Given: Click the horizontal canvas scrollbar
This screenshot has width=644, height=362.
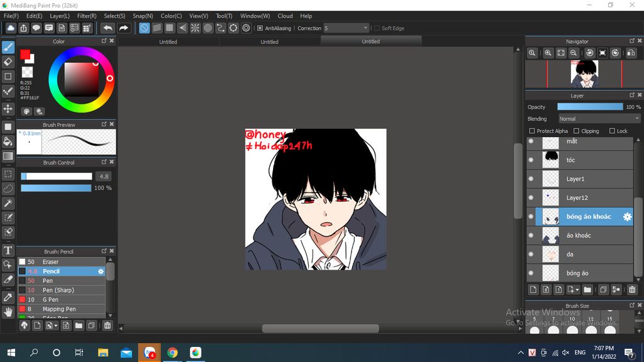Looking at the screenshot, I should 320,328.
